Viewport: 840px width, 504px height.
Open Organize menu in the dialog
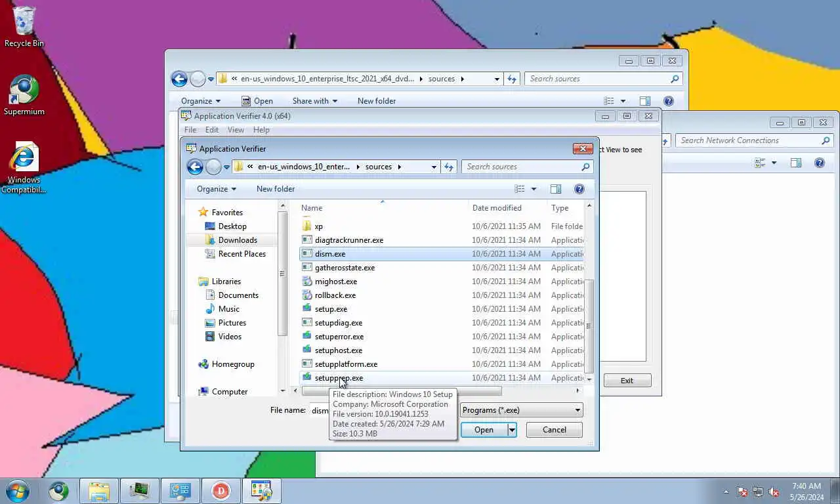[217, 189]
